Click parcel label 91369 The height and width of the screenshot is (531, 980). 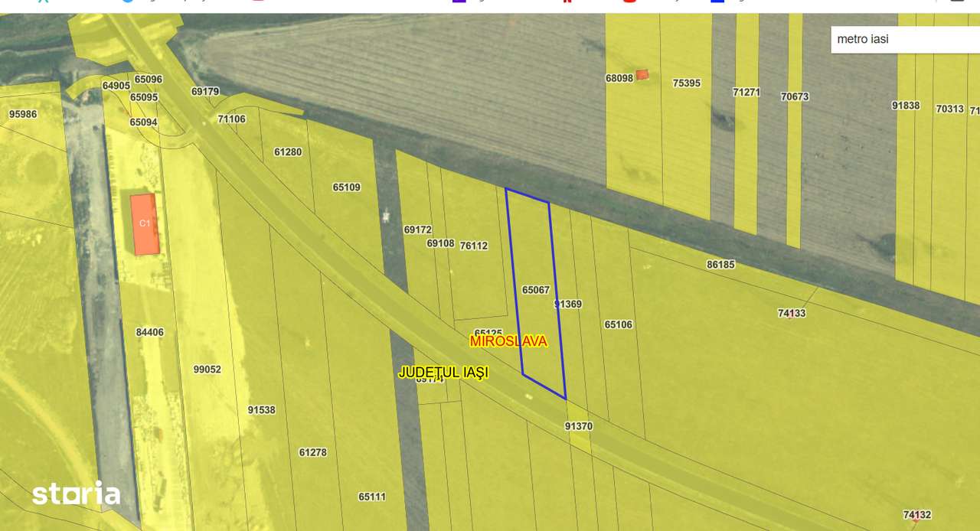567,305
